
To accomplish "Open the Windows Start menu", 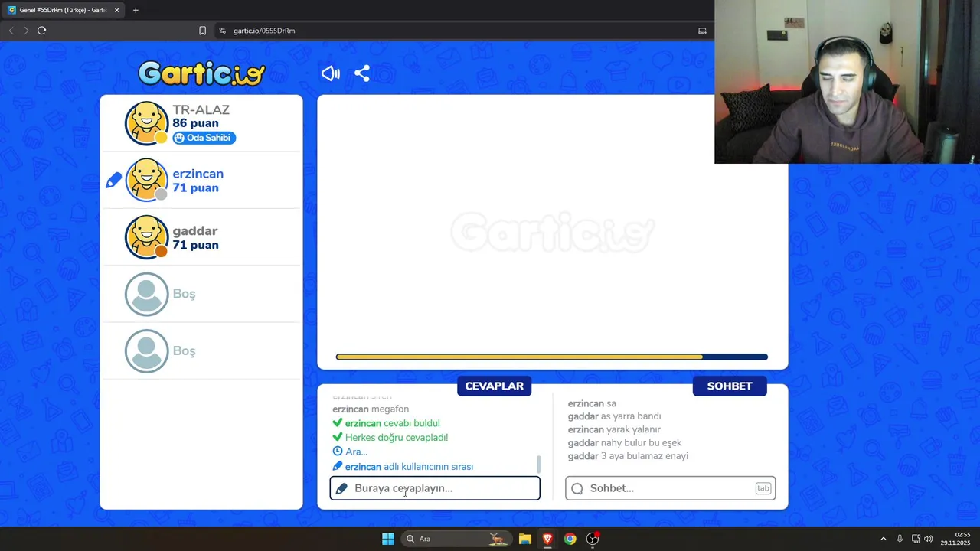I will click(x=388, y=539).
